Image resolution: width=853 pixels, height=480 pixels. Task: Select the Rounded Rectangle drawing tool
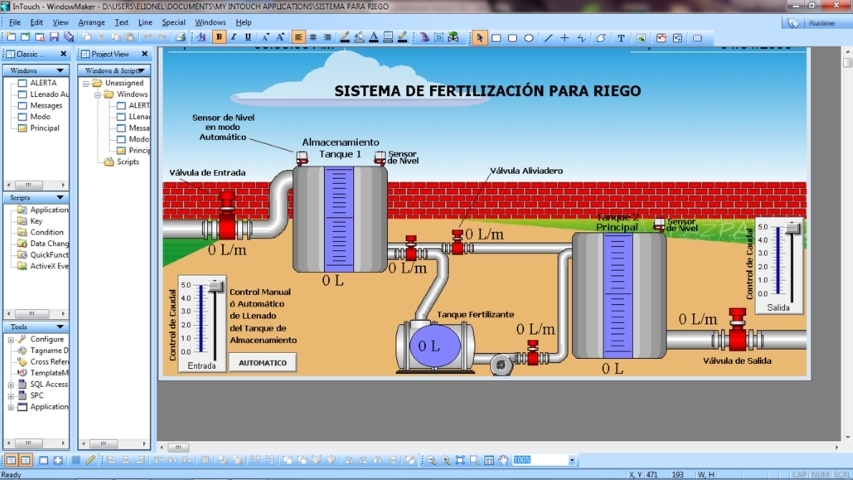coord(512,38)
